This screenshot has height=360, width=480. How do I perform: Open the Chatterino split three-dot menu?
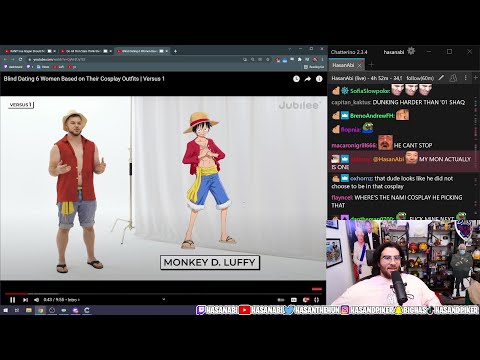coord(465,78)
